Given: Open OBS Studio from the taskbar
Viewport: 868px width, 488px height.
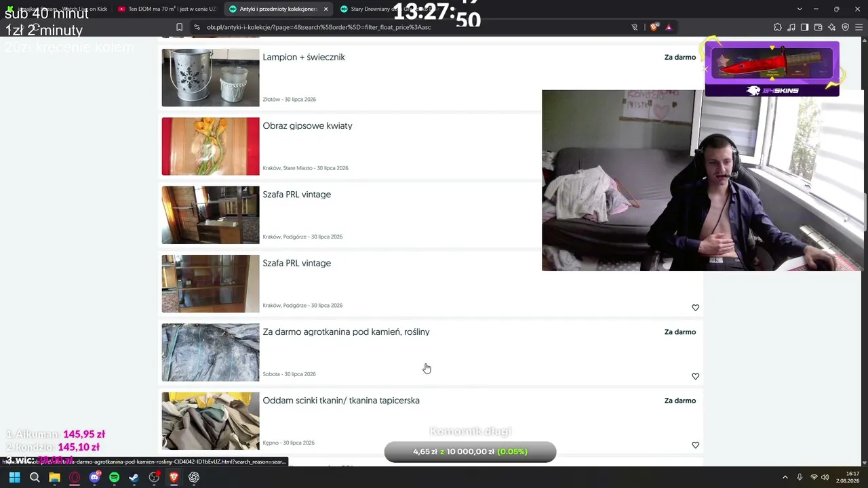Looking at the screenshot, I should [154, 477].
